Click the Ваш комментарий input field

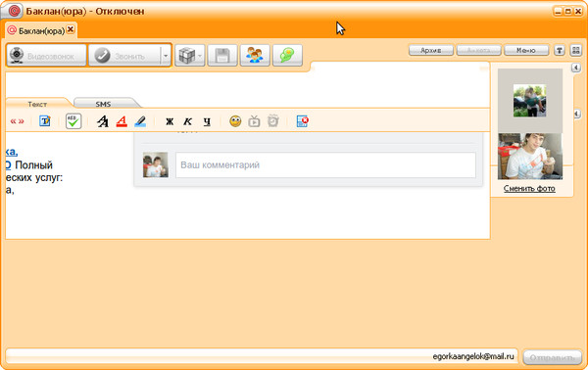click(x=325, y=164)
